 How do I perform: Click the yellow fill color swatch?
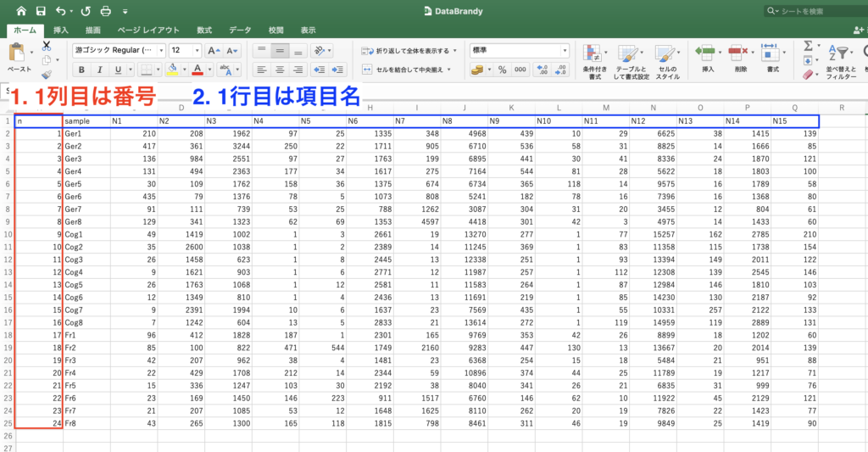pos(173,70)
